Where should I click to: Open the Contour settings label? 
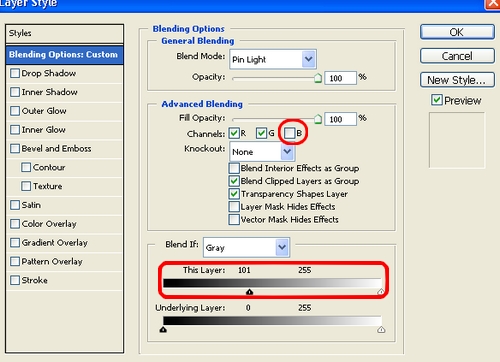(x=49, y=167)
